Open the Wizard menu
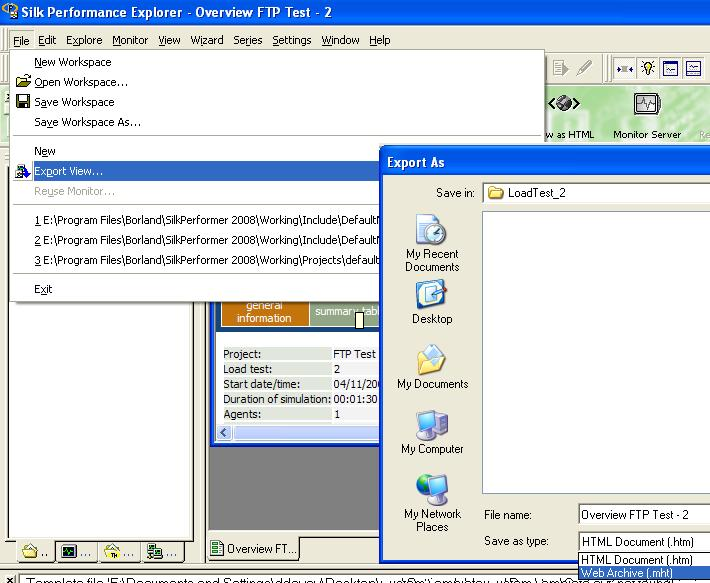The image size is (710, 583). pos(207,40)
